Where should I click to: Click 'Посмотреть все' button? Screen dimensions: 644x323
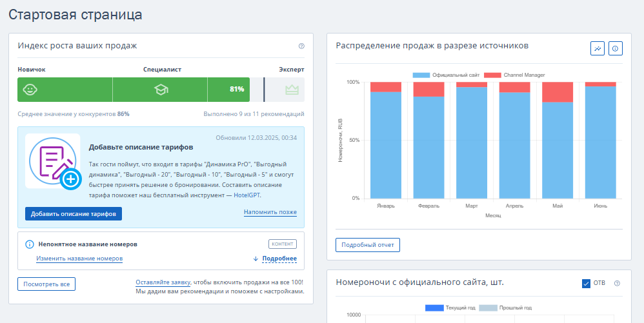tap(46, 284)
